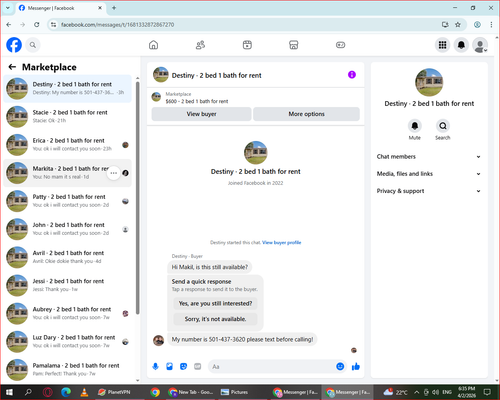Open the emoji picker in message box
The image size is (500, 400).
[340, 367]
